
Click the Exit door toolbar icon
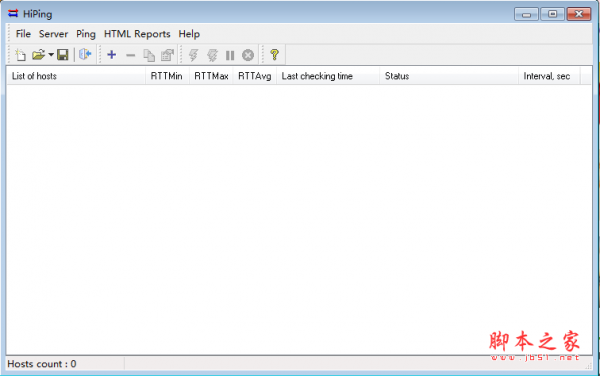pyautogui.click(x=85, y=55)
